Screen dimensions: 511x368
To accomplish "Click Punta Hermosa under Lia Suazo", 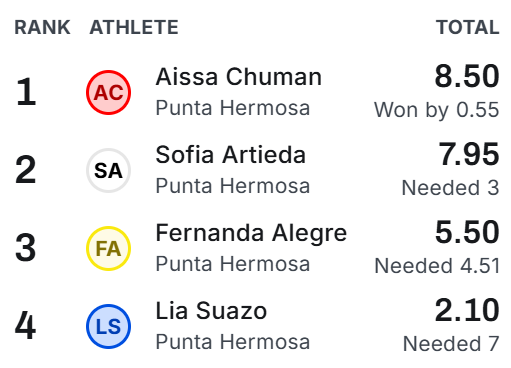I will 233,342.
